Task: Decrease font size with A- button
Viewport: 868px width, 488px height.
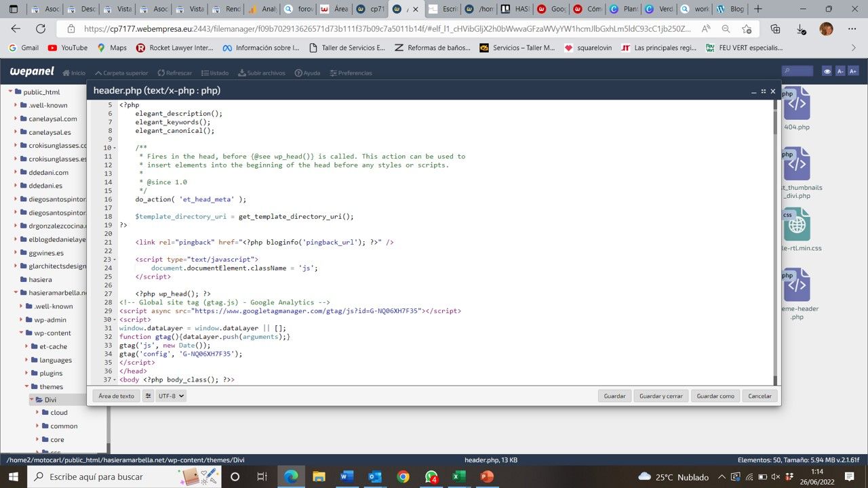Action: (x=840, y=71)
